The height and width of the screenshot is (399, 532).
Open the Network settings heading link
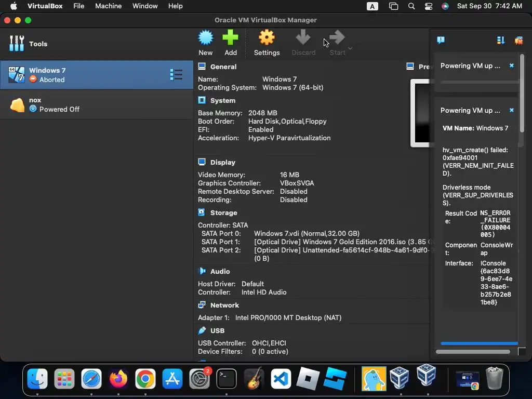tap(224, 305)
